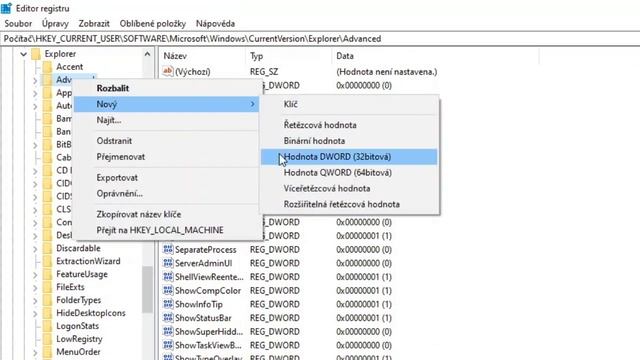
Task: Open the Soubor menu
Action: click(18, 24)
